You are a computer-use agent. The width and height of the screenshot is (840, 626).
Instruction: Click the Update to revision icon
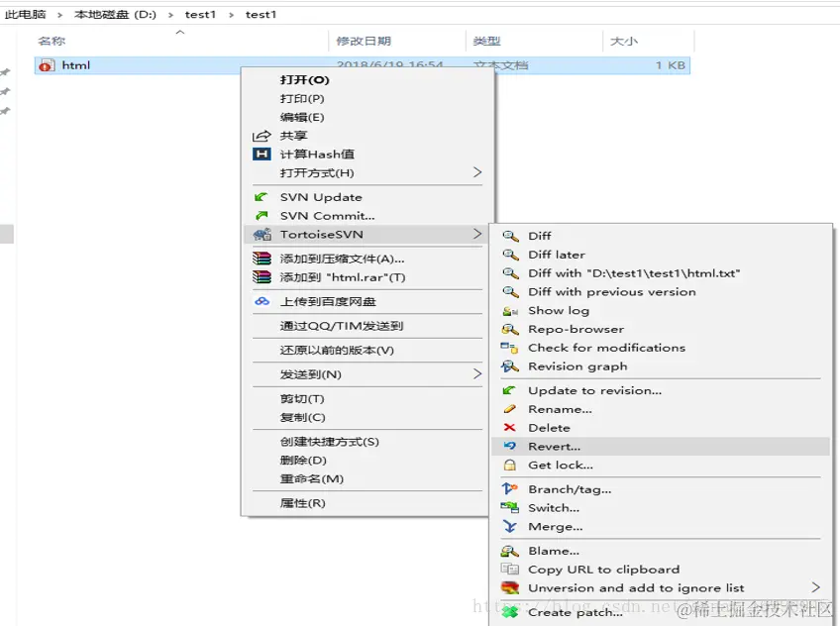[x=509, y=390]
